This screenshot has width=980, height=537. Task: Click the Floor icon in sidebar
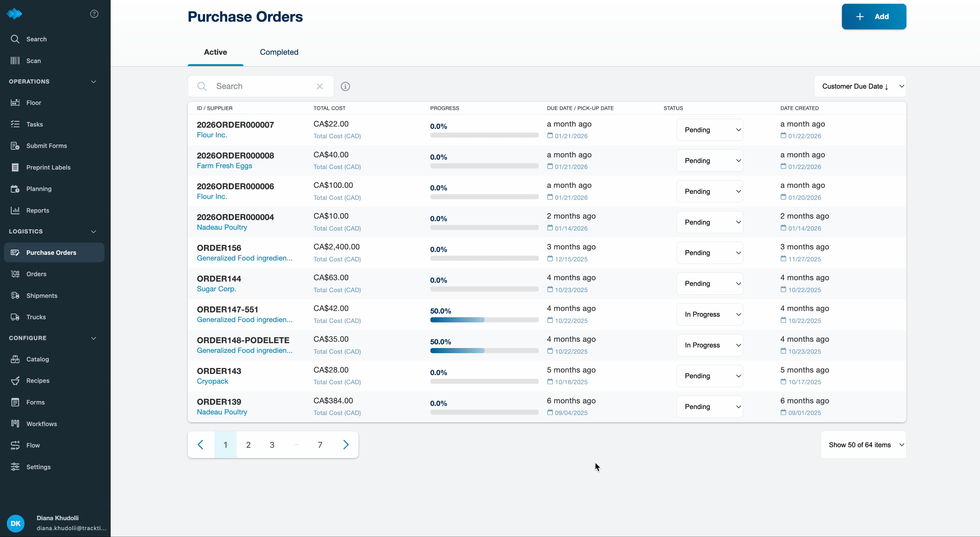point(15,103)
